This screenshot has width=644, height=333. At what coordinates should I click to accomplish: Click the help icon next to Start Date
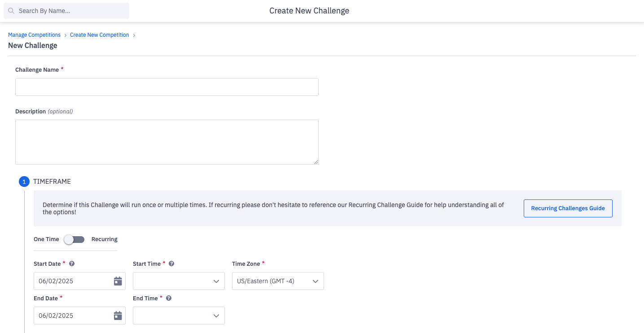coord(72,264)
